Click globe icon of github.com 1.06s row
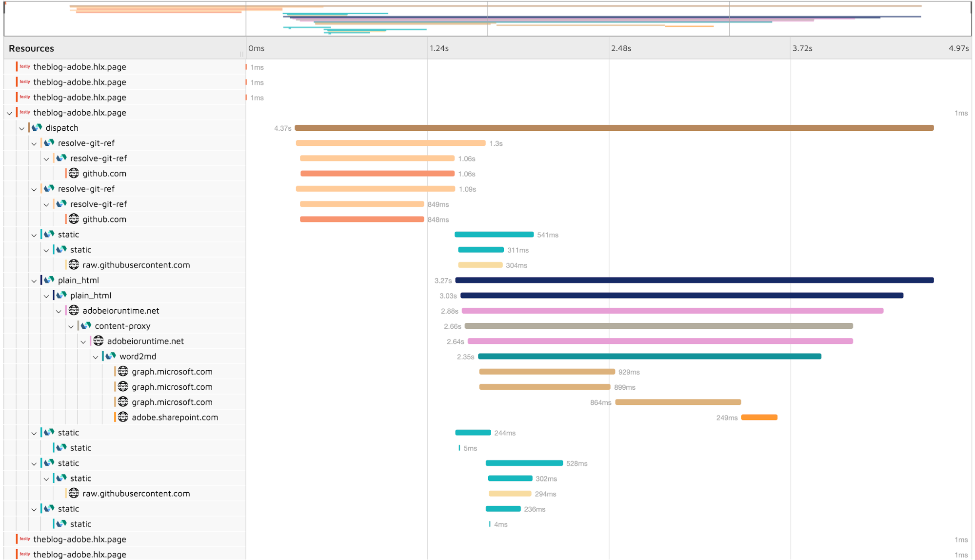 click(74, 173)
